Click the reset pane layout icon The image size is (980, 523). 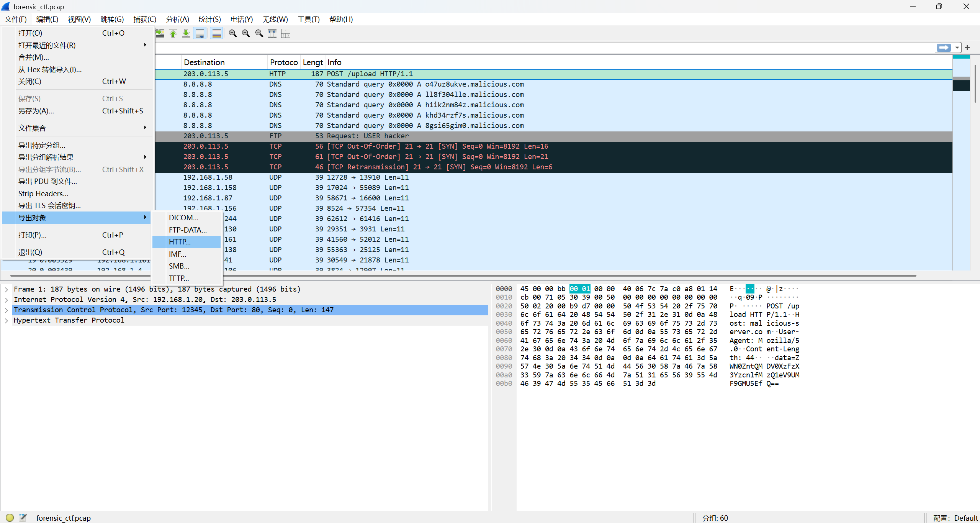click(x=286, y=34)
